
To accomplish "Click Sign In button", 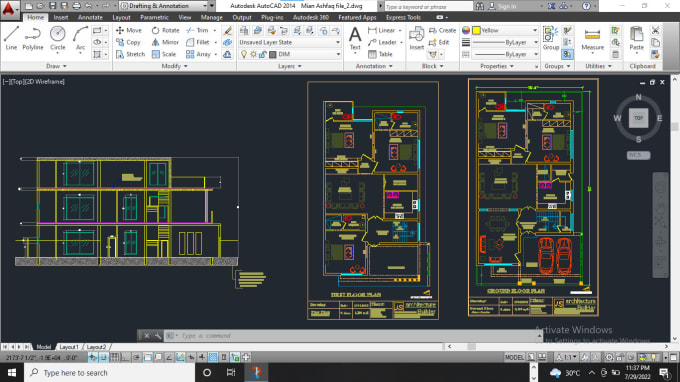I will [503, 6].
